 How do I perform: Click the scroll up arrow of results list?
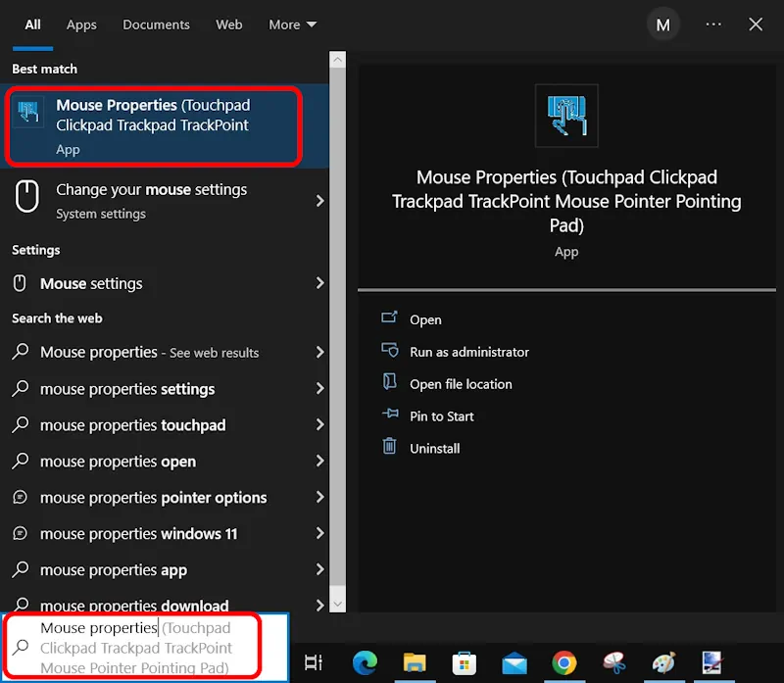pos(337,60)
